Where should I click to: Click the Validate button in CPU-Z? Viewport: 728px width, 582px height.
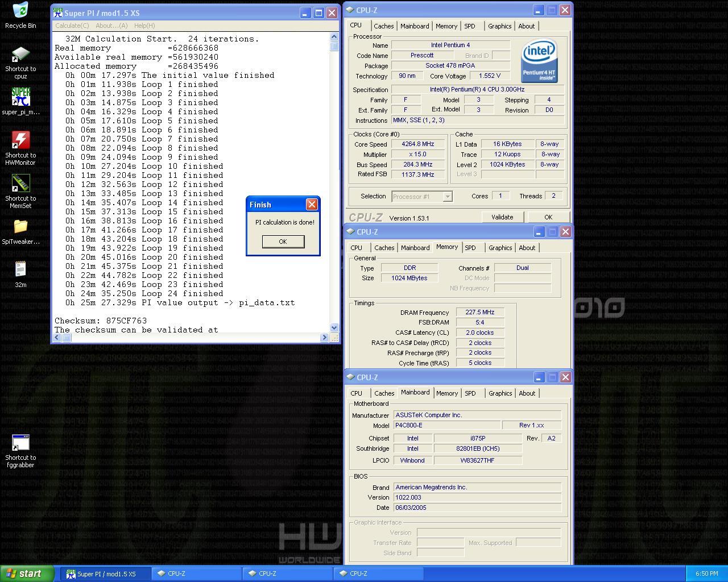click(x=502, y=217)
